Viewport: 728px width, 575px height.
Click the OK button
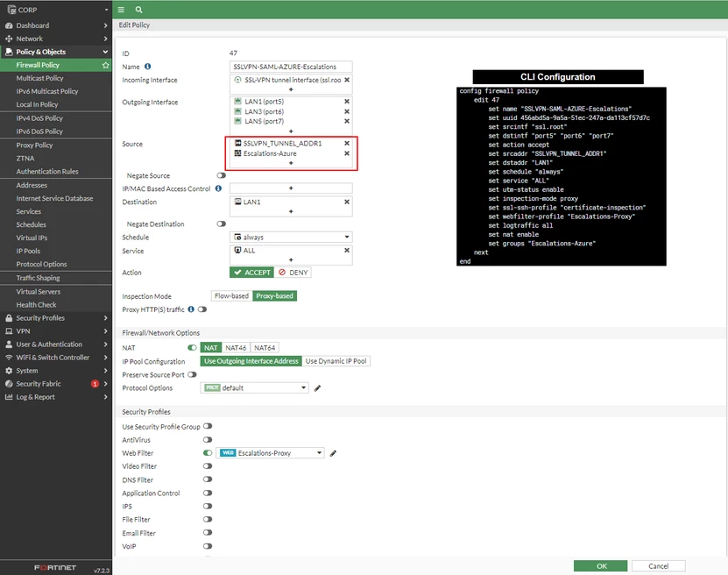[600, 565]
